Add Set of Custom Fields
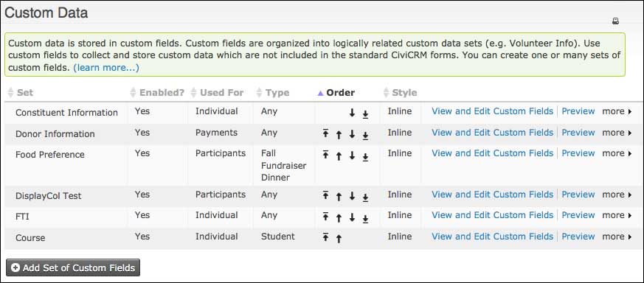 [73, 268]
